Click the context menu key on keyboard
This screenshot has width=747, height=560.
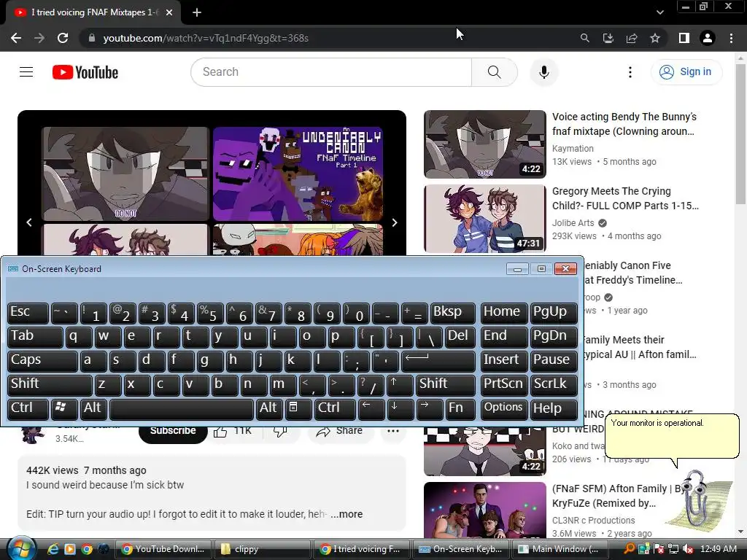click(298, 409)
